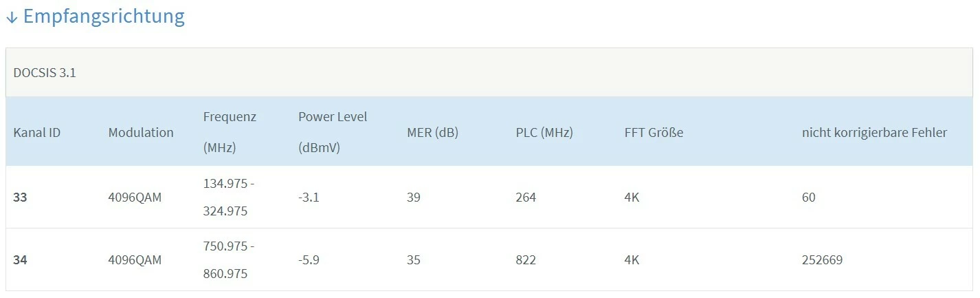The image size is (980, 298).
Task: Click the MER (dB) column header
Action: [x=432, y=132]
